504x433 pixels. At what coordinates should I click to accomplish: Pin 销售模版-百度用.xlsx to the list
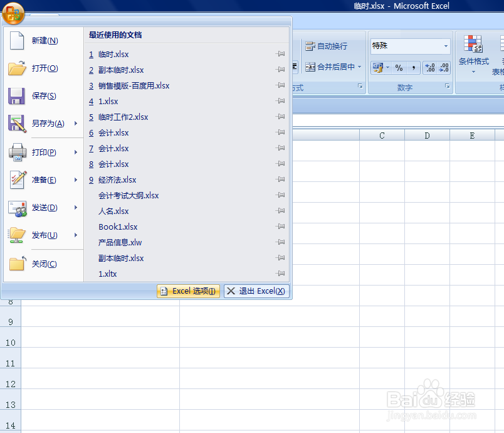tap(280, 85)
